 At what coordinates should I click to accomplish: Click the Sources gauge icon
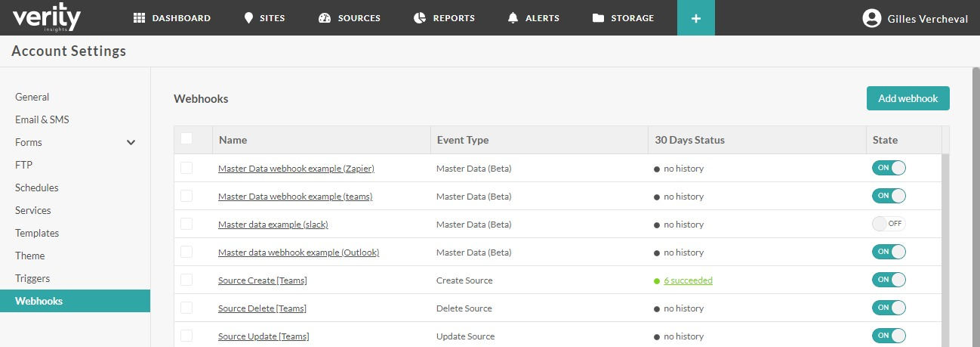pyautogui.click(x=325, y=18)
